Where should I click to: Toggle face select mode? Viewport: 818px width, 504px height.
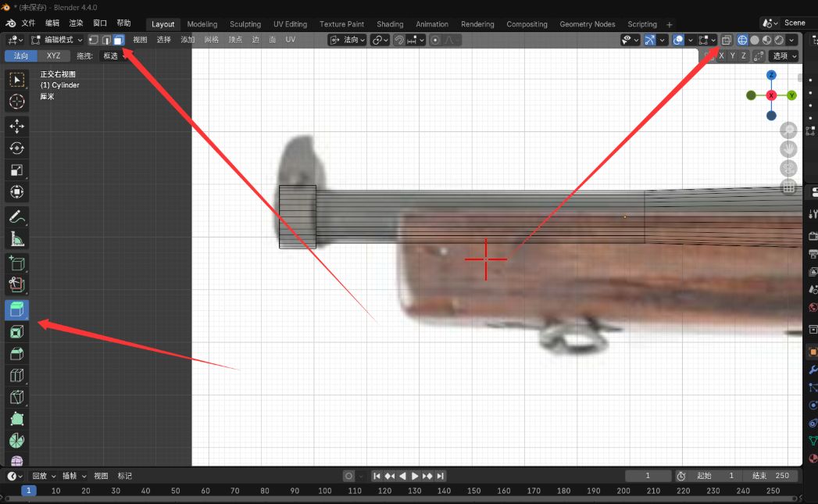119,40
